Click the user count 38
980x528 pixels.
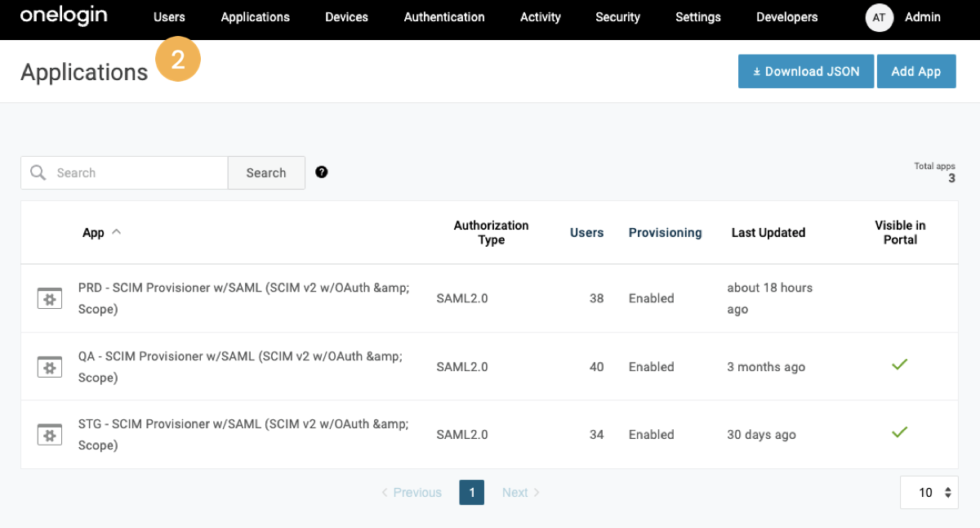click(597, 298)
